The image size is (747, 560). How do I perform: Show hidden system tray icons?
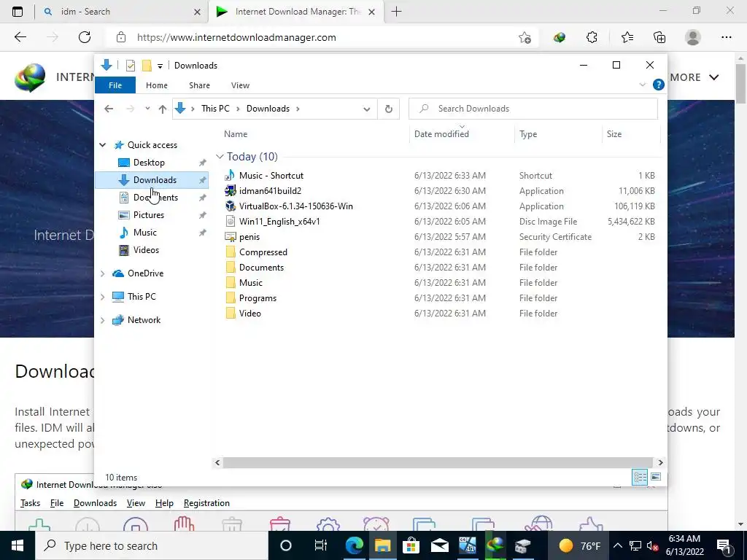[x=617, y=545]
